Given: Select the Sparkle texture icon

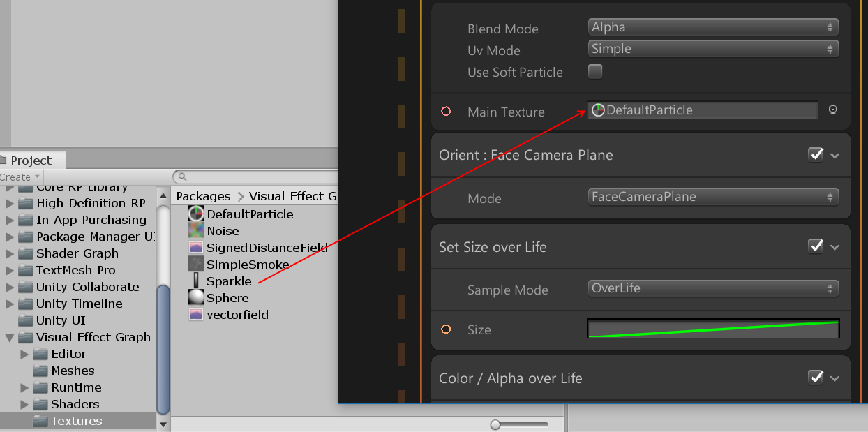Looking at the screenshot, I should (196, 281).
